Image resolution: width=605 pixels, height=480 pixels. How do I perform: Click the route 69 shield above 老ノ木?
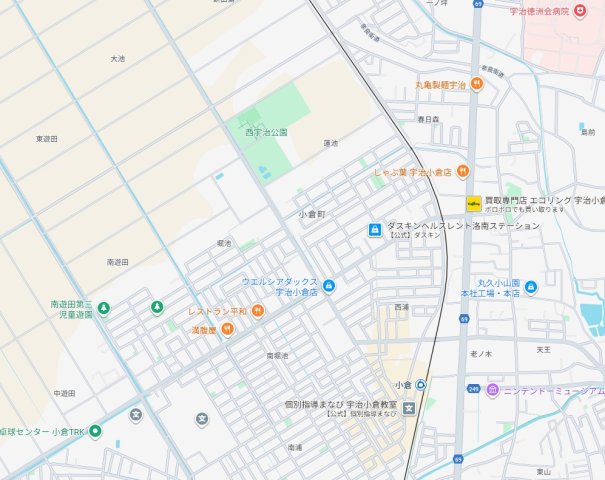point(464,319)
